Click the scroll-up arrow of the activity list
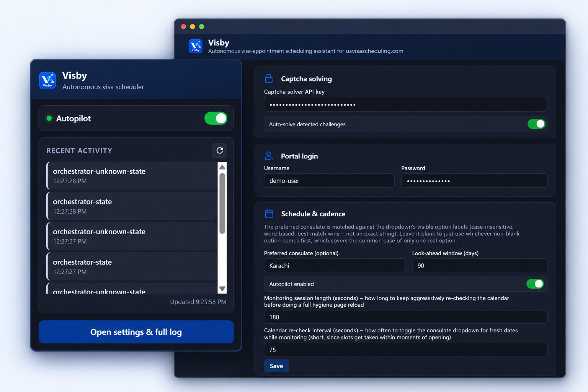 click(x=222, y=167)
